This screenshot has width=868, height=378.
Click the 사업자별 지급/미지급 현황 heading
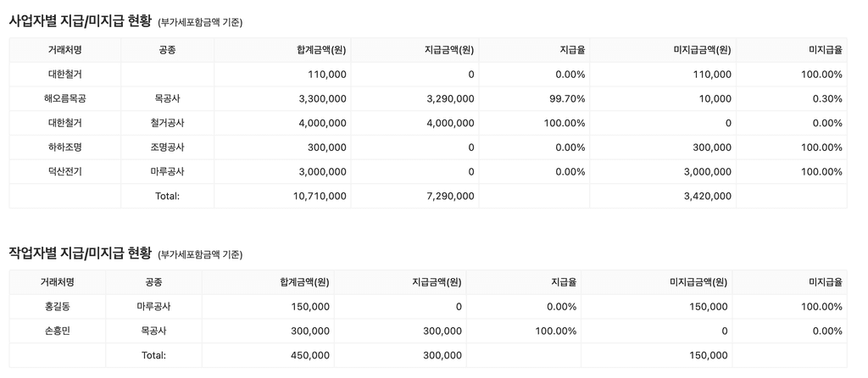point(81,21)
